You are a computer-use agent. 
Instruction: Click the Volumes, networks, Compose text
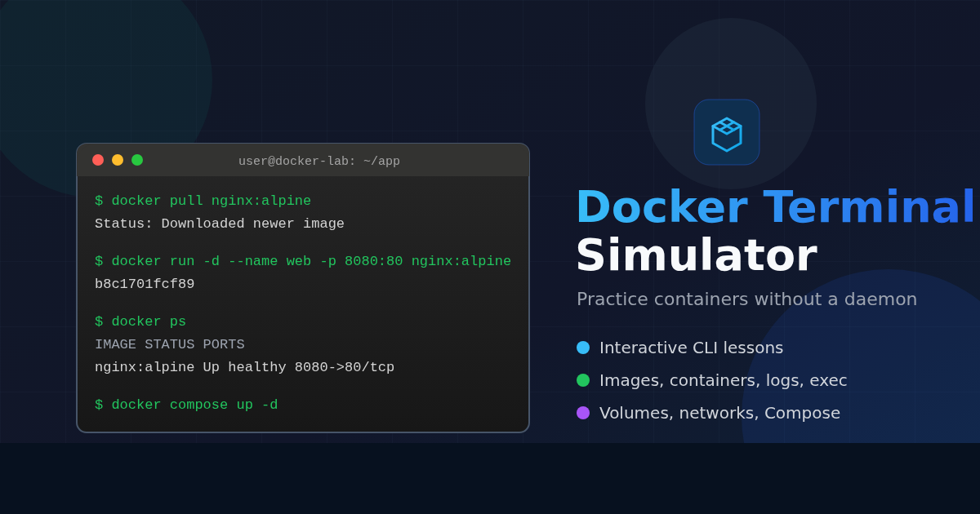[719, 413]
